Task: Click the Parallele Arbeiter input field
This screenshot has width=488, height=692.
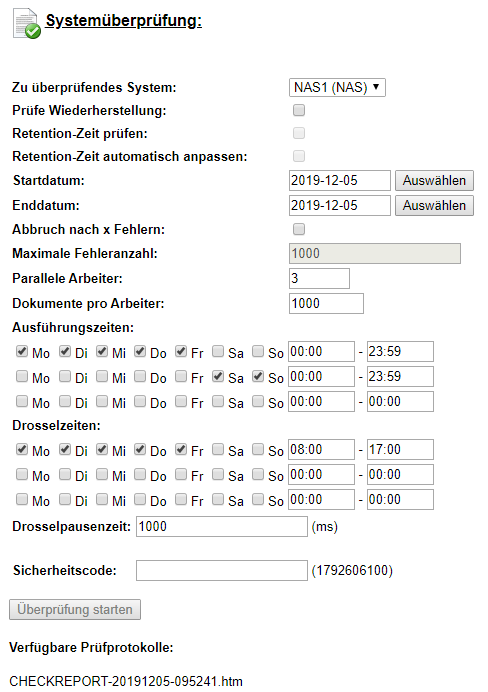Action: coord(319,278)
